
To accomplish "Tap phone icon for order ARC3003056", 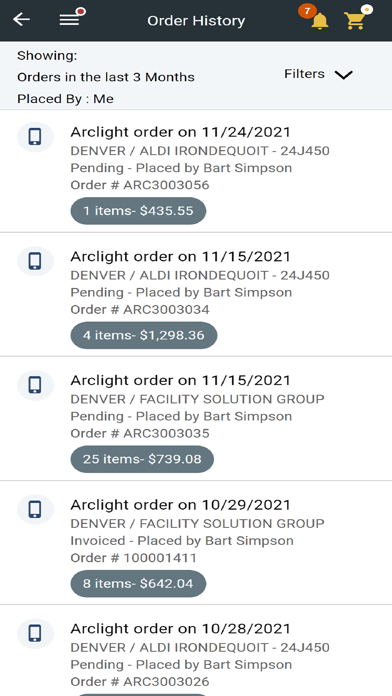I will point(35,137).
